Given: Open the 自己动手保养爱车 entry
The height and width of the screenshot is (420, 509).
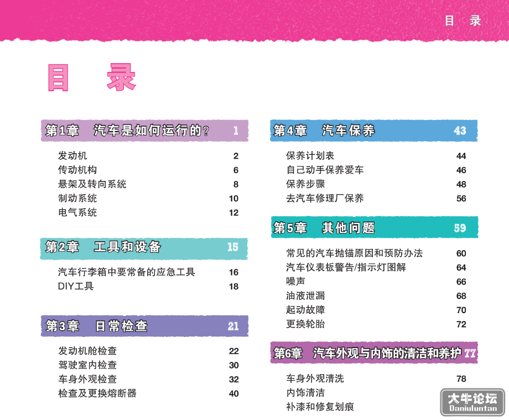Looking at the screenshot, I should (325, 170).
